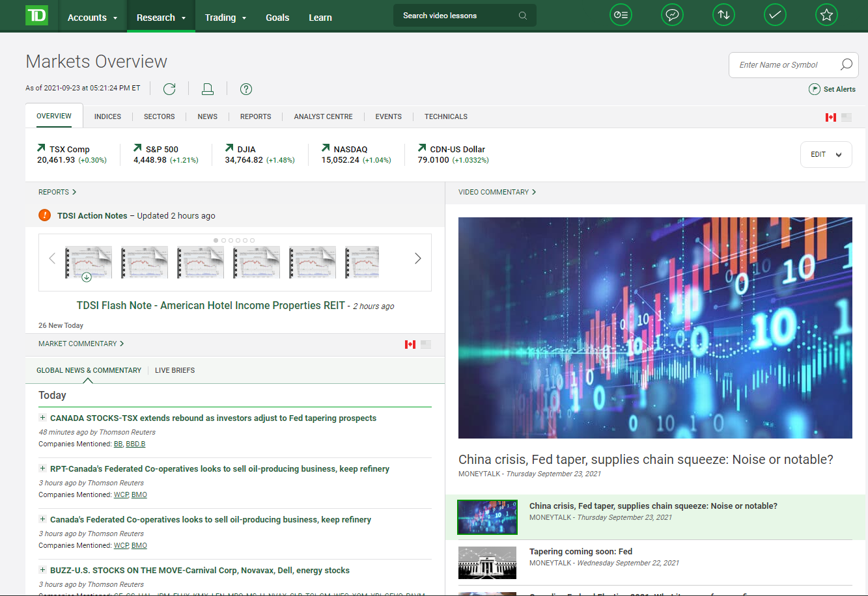868x596 pixels.
Task: Open the help question mark icon
Action: point(246,89)
